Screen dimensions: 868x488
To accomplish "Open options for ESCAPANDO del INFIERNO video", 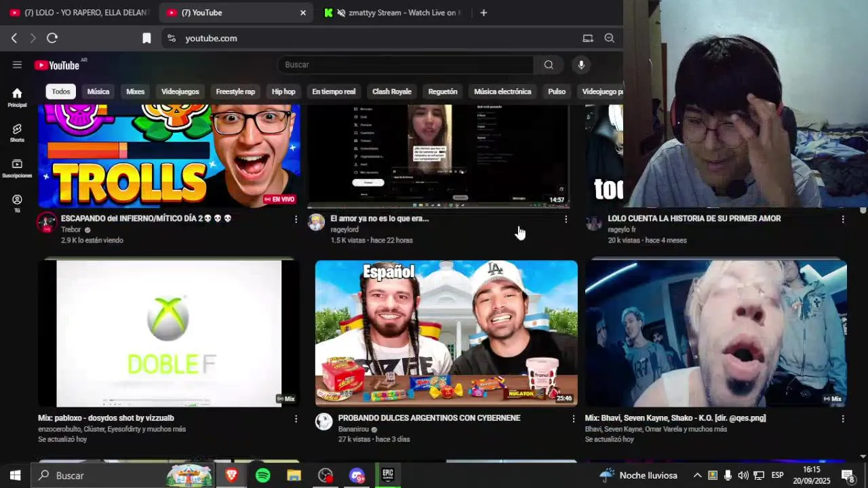I will tap(296, 219).
